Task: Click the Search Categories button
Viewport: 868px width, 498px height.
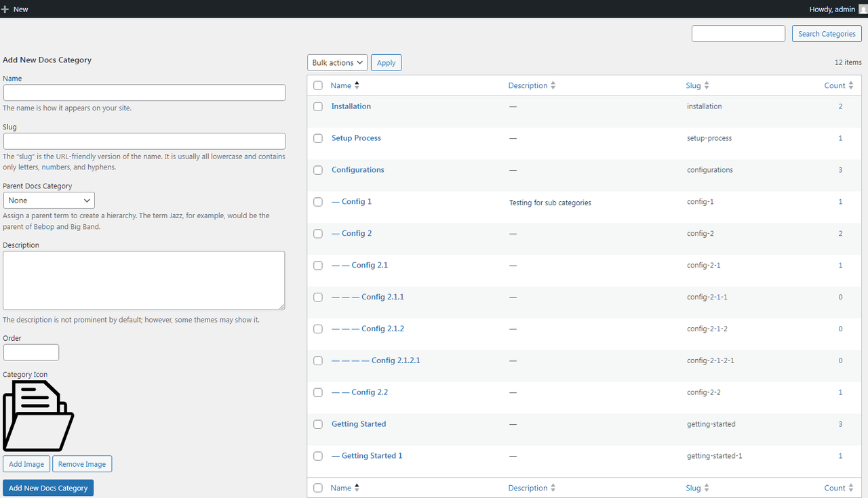Action: pyautogui.click(x=827, y=33)
